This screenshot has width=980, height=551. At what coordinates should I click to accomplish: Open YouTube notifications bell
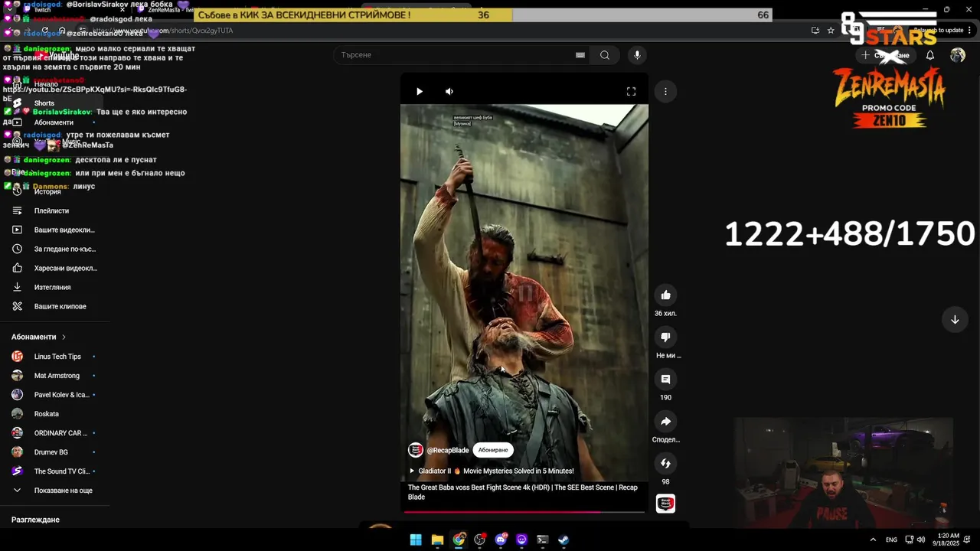pos(930,55)
